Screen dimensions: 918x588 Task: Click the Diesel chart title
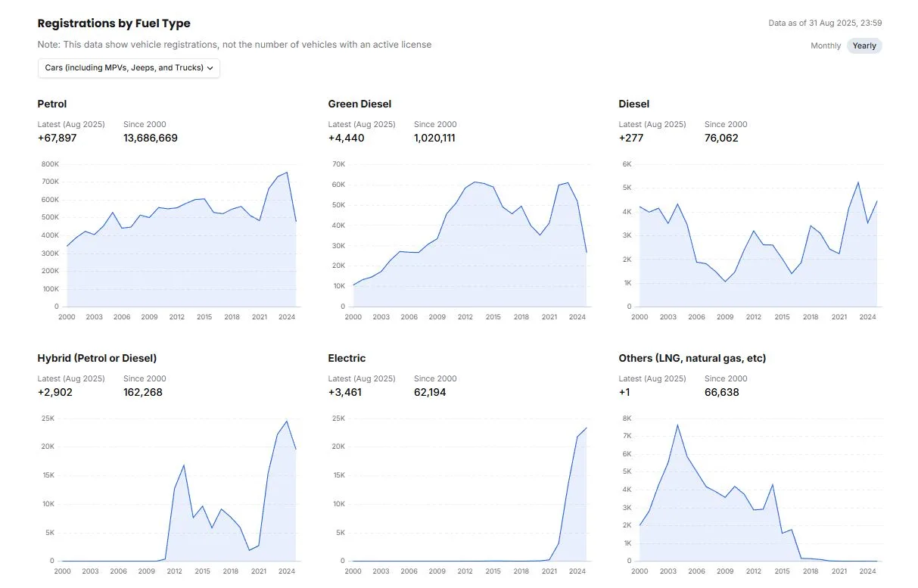[x=633, y=104]
